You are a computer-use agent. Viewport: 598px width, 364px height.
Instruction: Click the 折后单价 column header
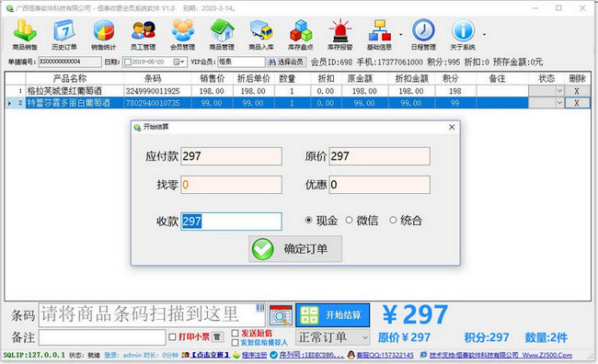coord(254,78)
